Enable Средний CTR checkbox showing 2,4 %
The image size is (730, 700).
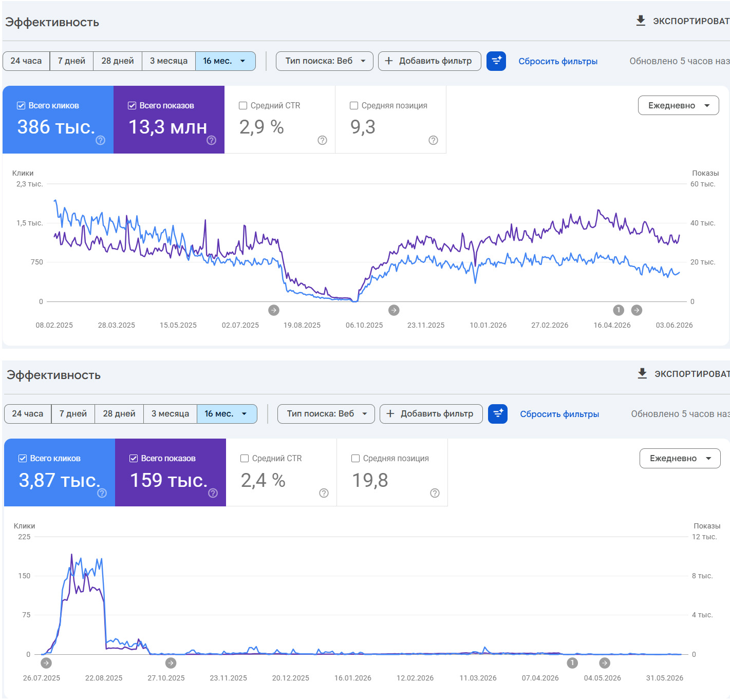[245, 458]
